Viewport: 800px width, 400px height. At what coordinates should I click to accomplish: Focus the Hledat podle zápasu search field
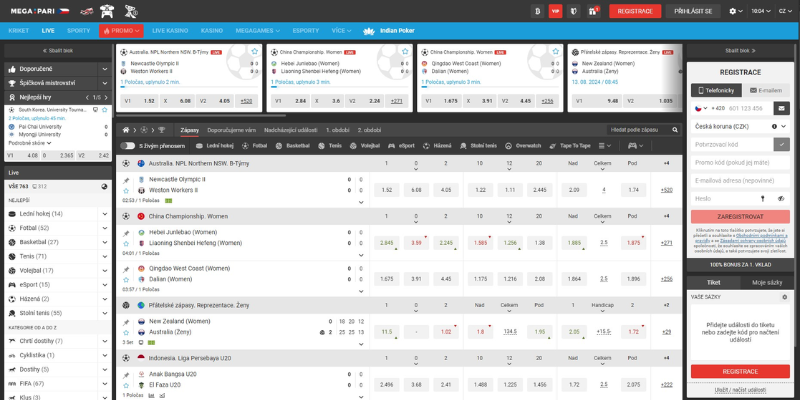(639, 130)
